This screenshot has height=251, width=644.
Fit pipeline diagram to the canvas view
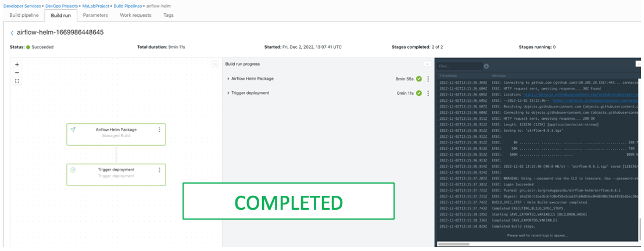[x=17, y=81]
